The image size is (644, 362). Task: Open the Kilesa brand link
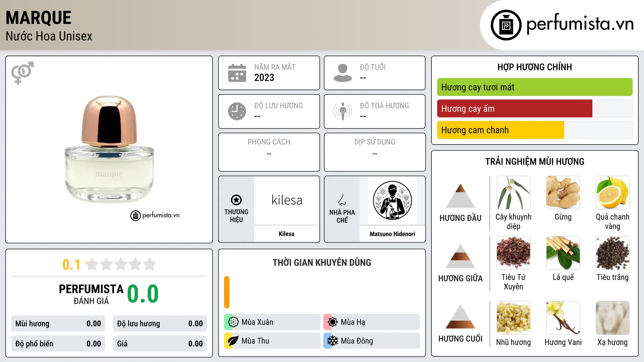286,234
